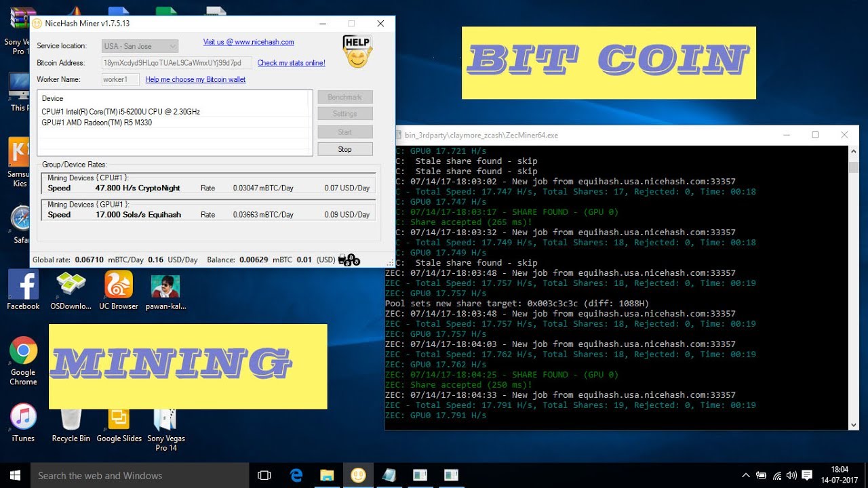This screenshot has width=868, height=488.
Task: Switch to NiceHash Miner via its taskbar icon
Action: 358,475
